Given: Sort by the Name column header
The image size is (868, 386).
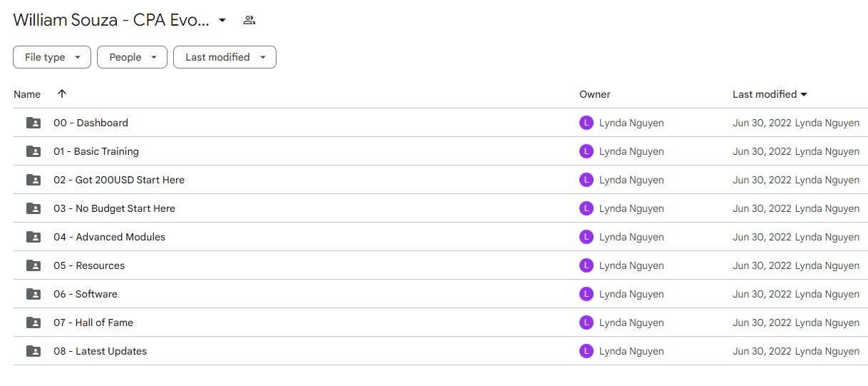Looking at the screenshot, I should [27, 94].
